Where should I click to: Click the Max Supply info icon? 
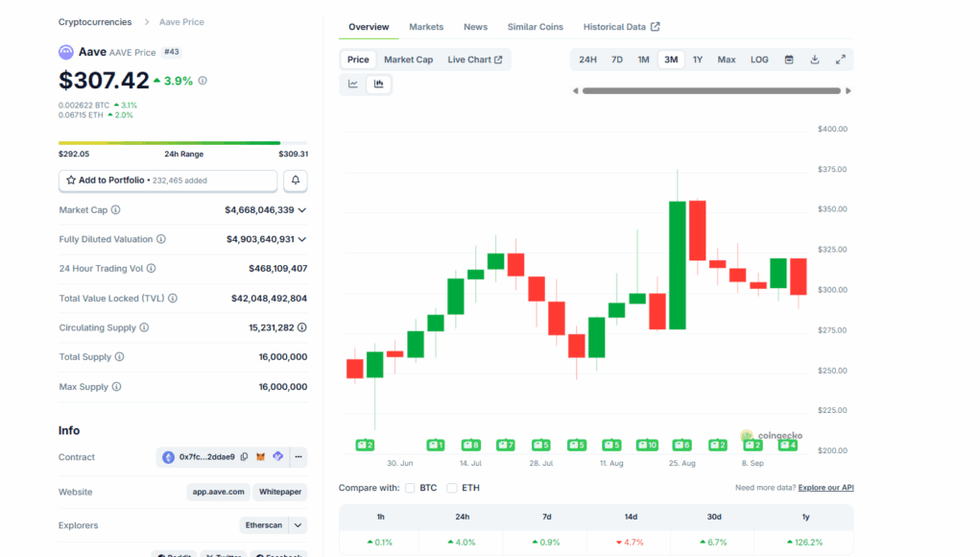[x=116, y=387]
